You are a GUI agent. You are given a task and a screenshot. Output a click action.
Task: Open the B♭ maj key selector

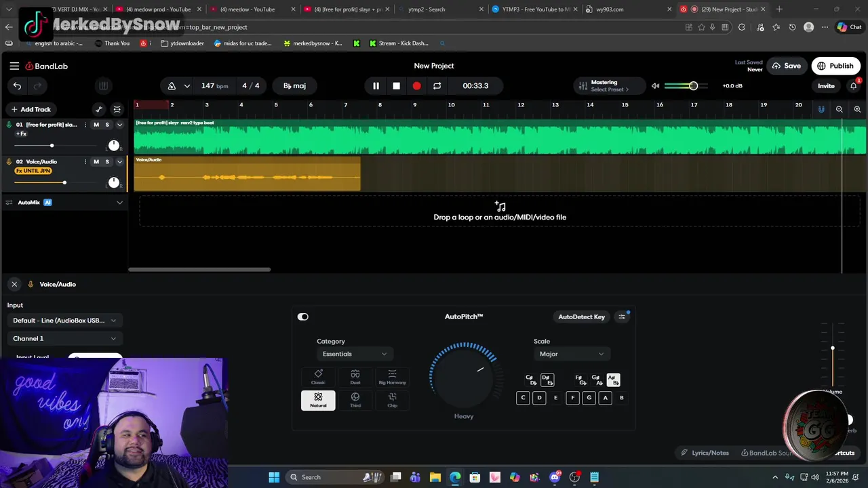click(x=294, y=86)
